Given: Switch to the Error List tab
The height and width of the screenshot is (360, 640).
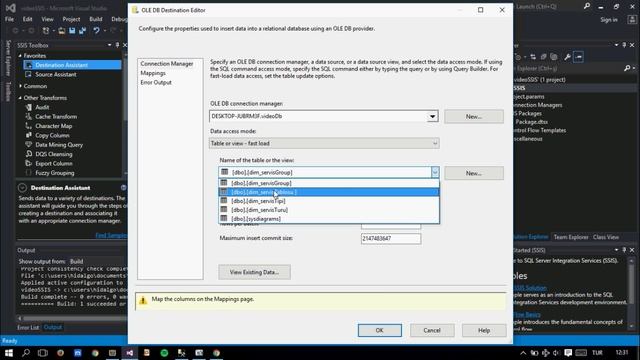Looking at the screenshot, I should coord(28,327).
